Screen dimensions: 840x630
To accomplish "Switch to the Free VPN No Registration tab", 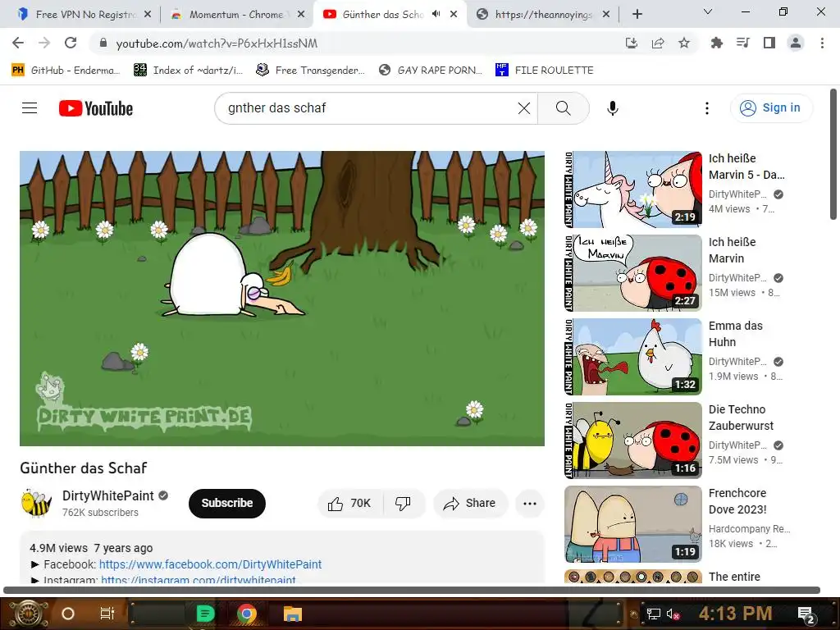I will [x=84, y=15].
